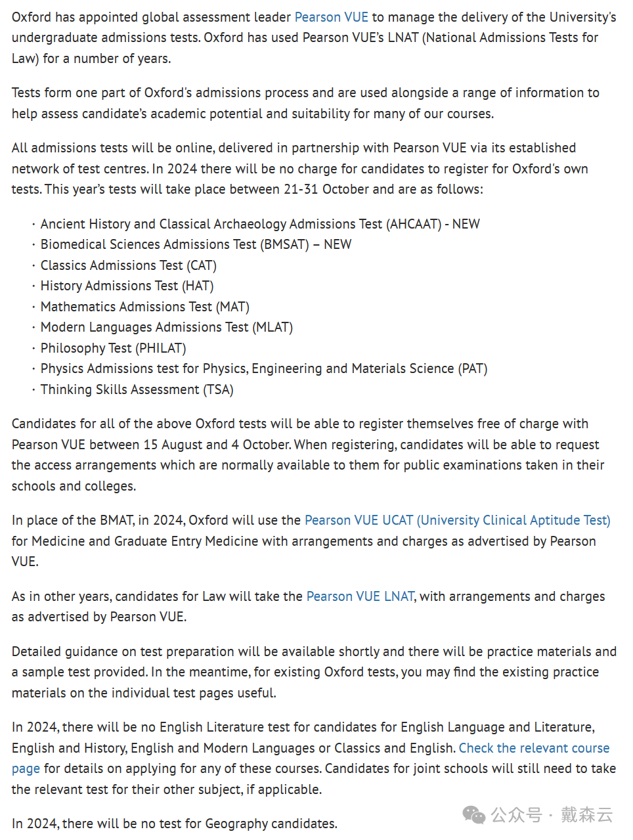Open the Pearson VUE link in first paragraph
The width and height of the screenshot is (633, 840).
(331, 17)
